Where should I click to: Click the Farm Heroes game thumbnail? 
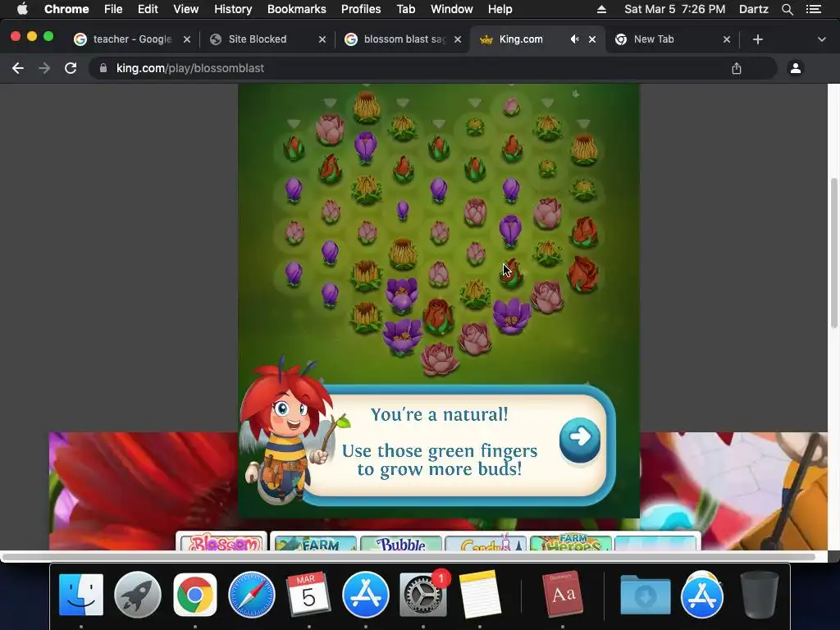point(571,543)
